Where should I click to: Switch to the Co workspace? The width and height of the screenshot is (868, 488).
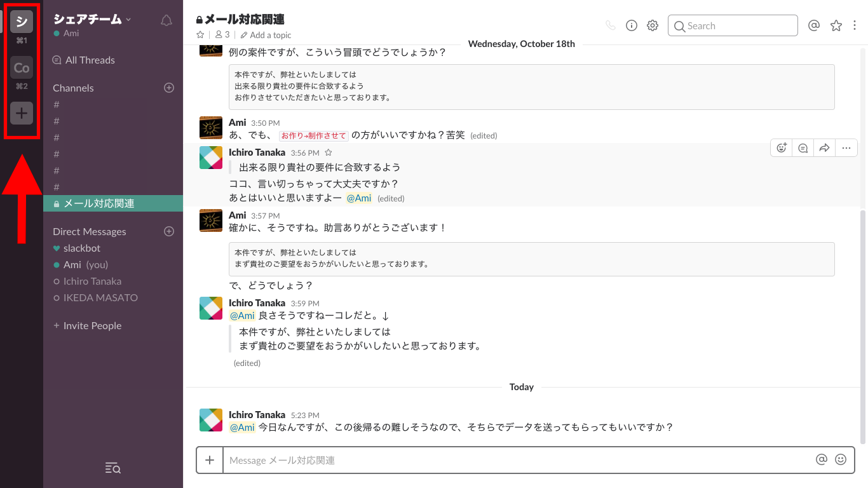(x=21, y=67)
